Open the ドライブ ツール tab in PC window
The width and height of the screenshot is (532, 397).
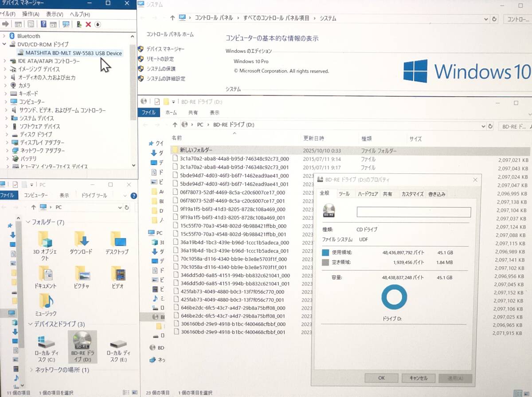click(94, 195)
